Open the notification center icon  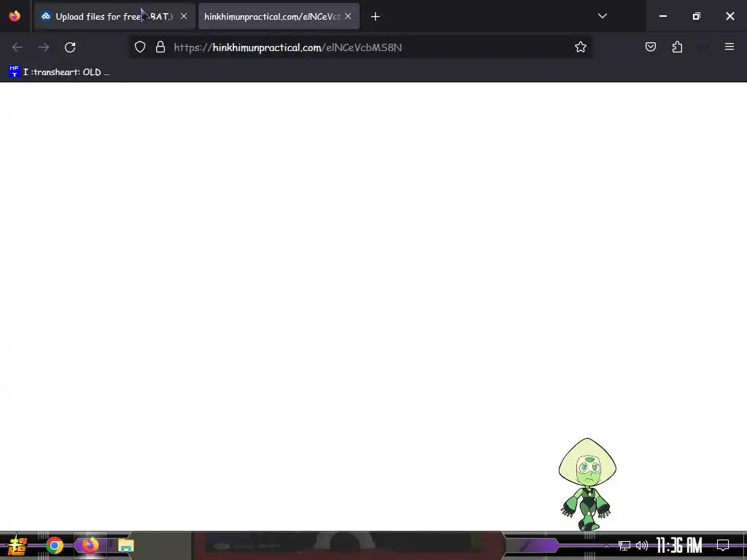coord(723,545)
